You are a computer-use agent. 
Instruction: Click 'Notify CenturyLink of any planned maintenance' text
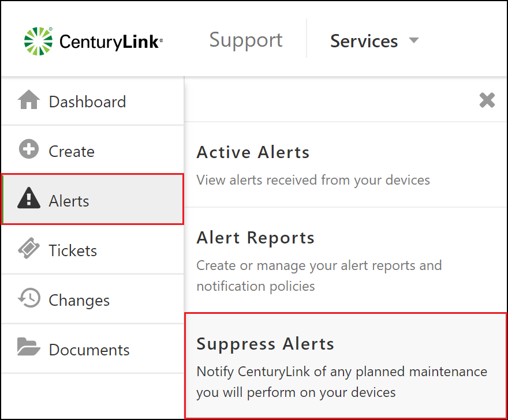coord(342,382)
